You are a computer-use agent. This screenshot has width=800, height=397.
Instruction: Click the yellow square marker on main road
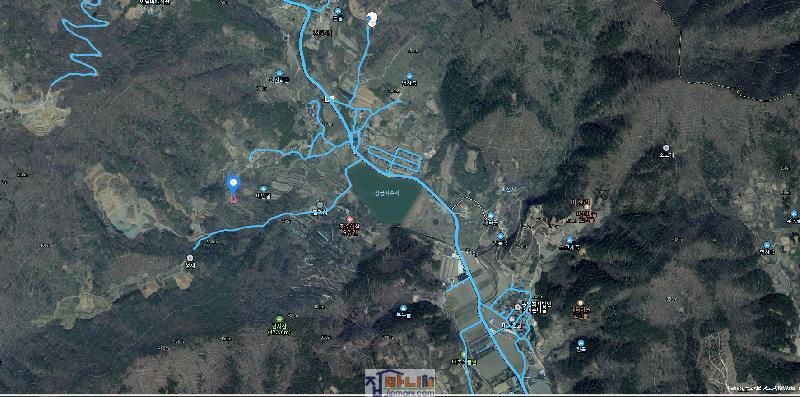click(332, 98)
